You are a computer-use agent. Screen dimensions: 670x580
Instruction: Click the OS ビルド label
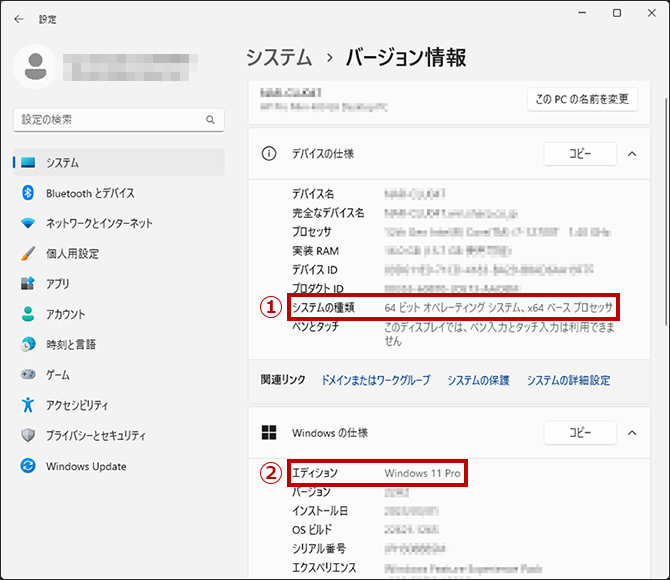[312, 530]
